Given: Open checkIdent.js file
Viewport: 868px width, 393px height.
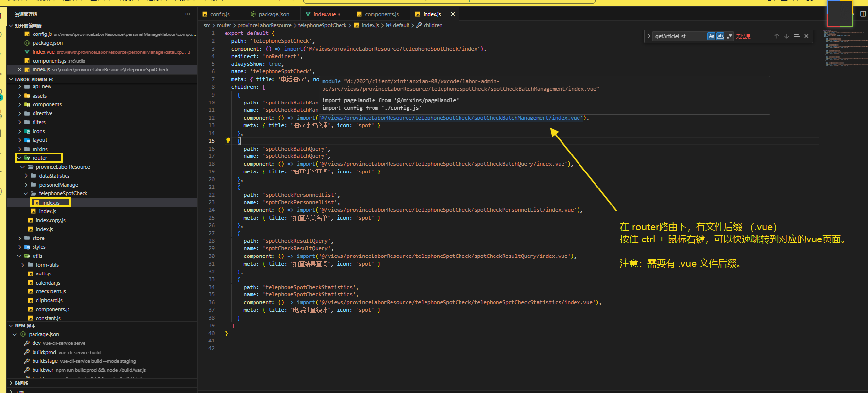Looking at the screenshot, I should pos(51,291).
